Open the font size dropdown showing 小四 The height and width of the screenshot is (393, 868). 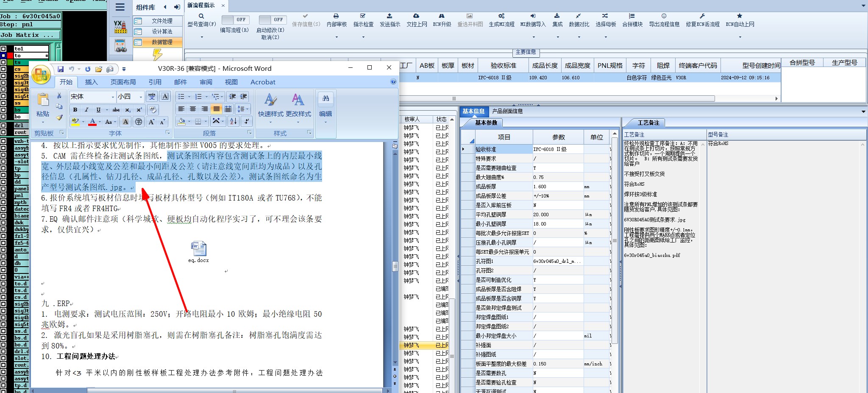pos(141,97)
